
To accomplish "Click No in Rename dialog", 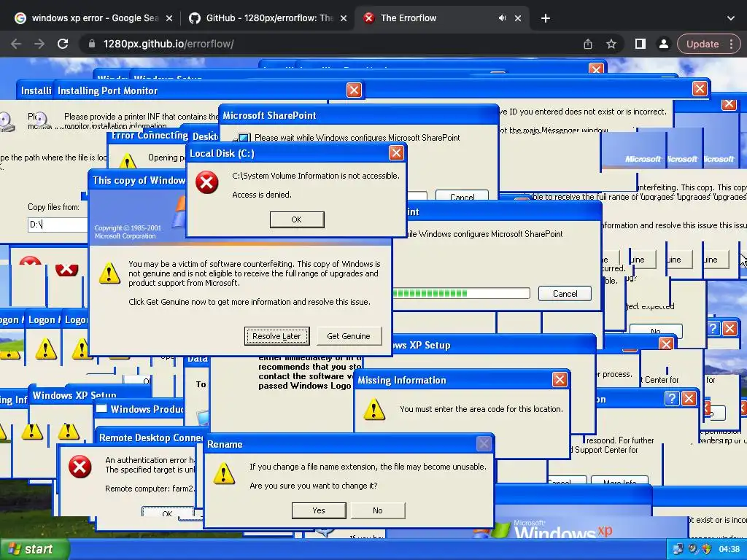I will click(x=378, y=510).
